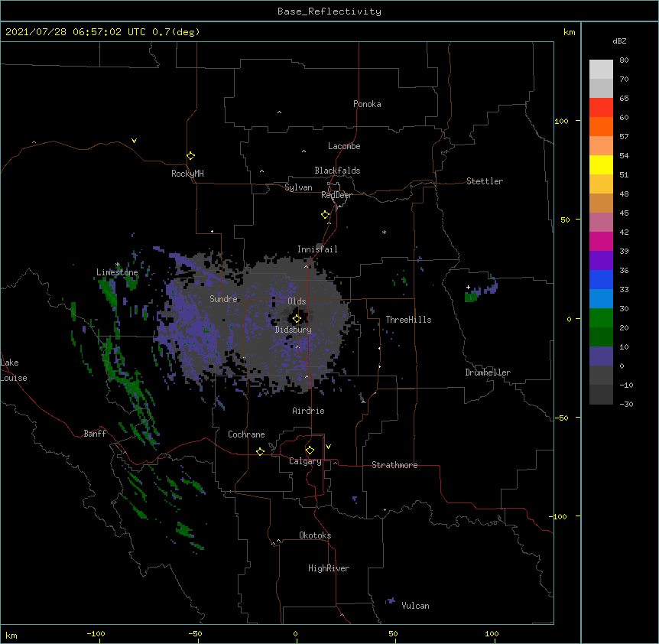Click the -100 tick label on the bottom axis
The image size is (659, 644).
coord(96,634)
